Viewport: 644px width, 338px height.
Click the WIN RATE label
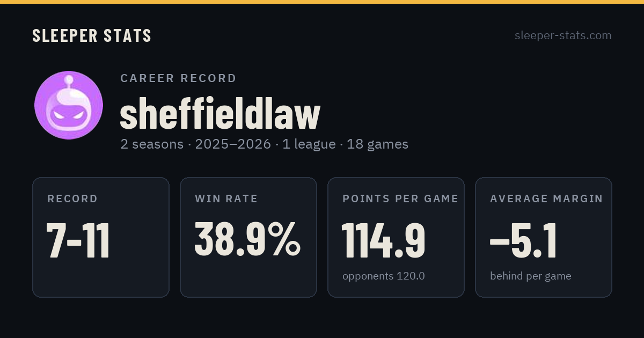(226, 199)
